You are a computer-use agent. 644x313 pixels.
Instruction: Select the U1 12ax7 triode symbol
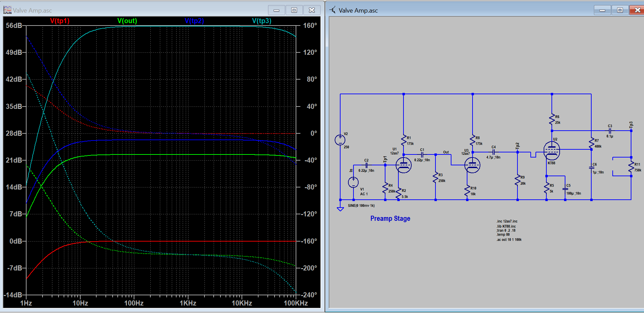[x=404, y=165]
